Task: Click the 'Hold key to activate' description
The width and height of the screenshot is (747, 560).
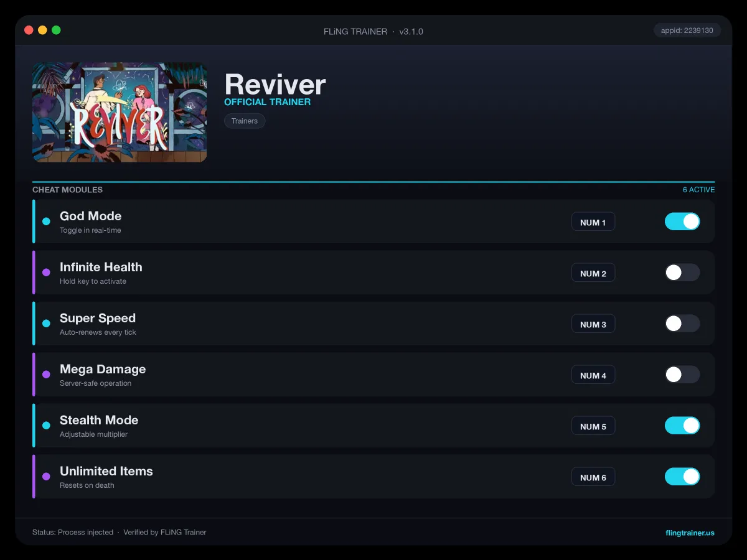Action: [x=93, y=281]
